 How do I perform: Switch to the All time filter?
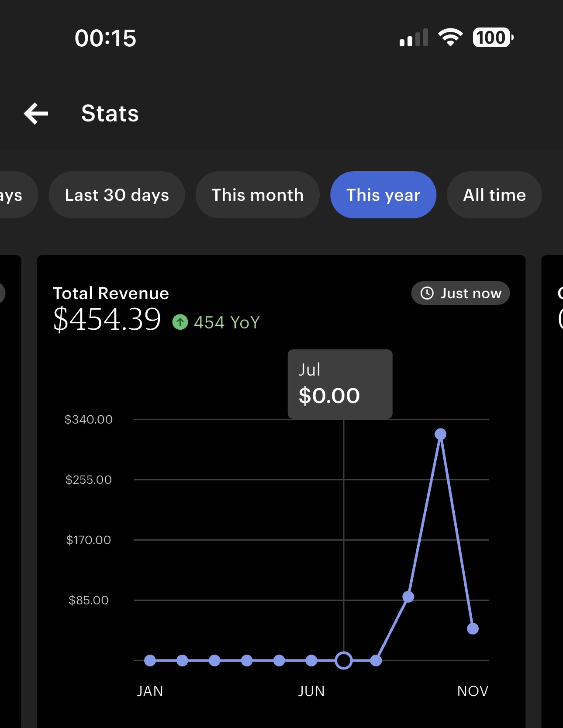point(494,195)
